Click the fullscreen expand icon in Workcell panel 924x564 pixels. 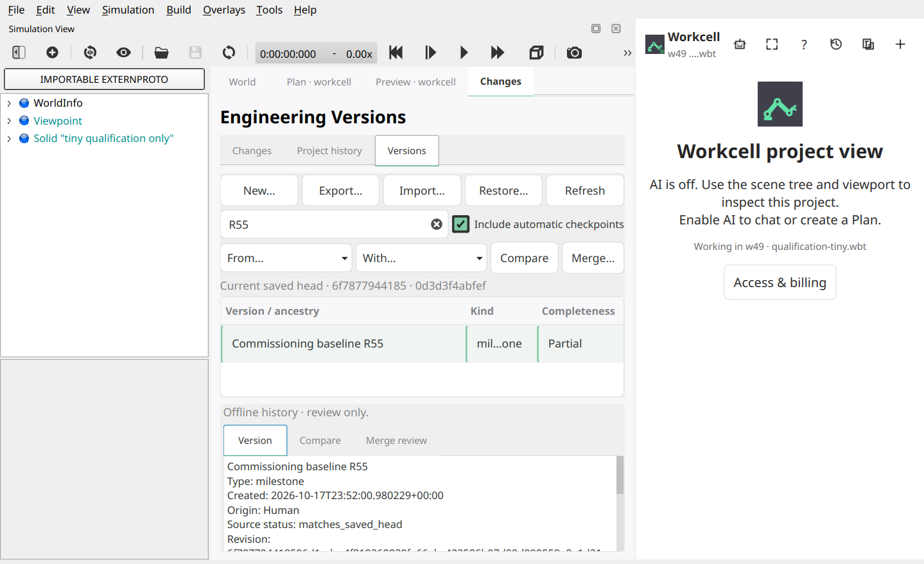coord(772,44)
